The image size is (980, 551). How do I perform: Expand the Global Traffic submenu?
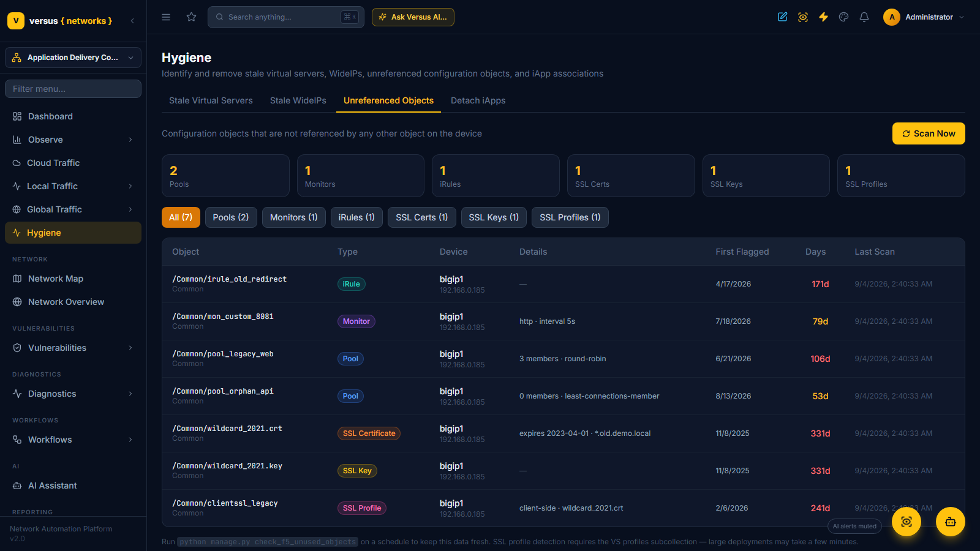point(73,209)
